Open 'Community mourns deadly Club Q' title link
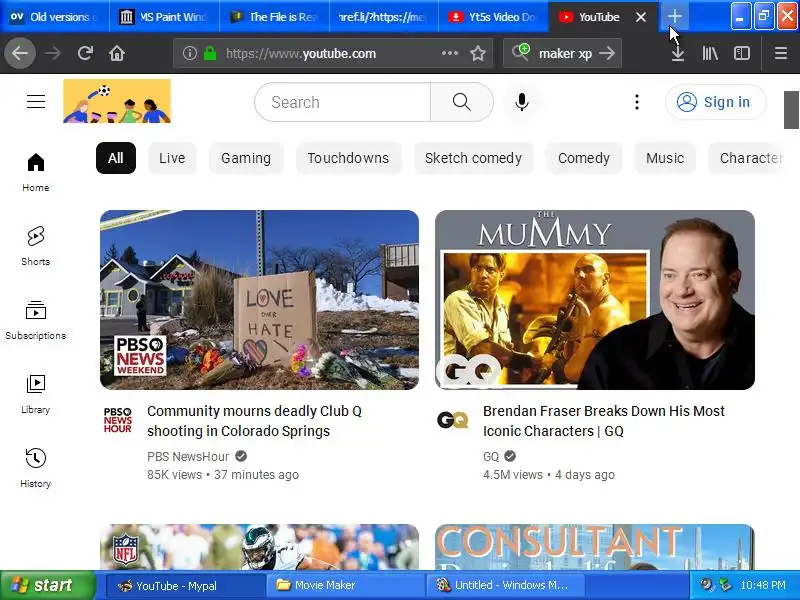Viewport: 800px width, 600px height. pos(254,421)
